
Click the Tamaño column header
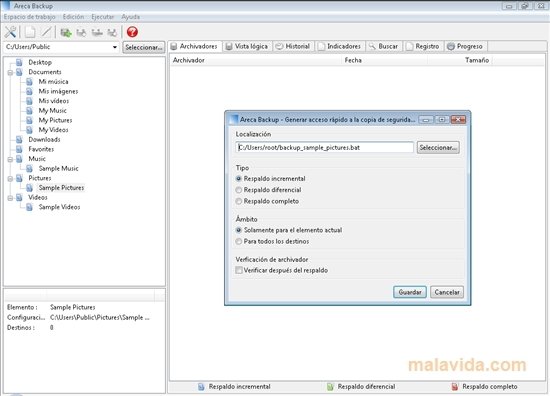(460, 60)
